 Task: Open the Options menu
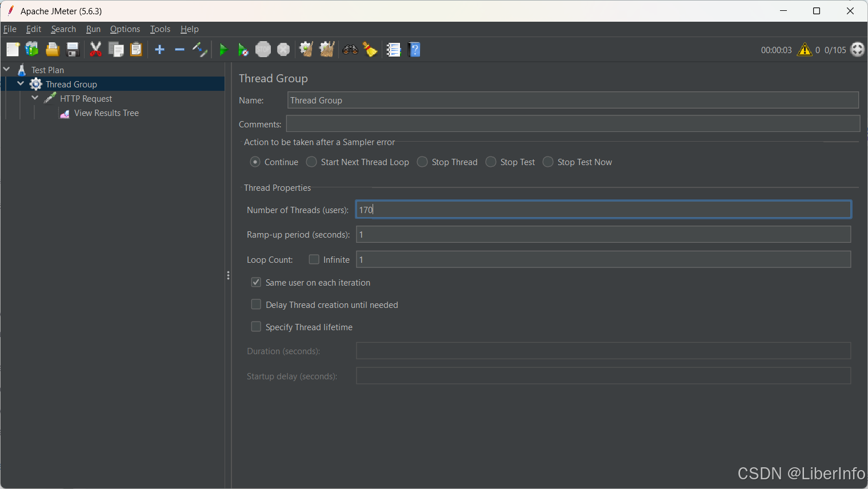pyautogui.click(x=125, y=29)
